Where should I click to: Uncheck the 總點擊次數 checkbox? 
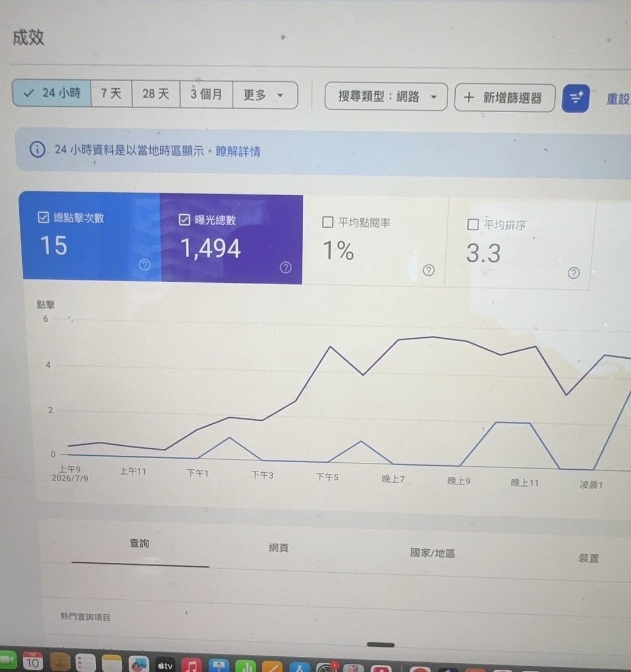tap(43, 217)
